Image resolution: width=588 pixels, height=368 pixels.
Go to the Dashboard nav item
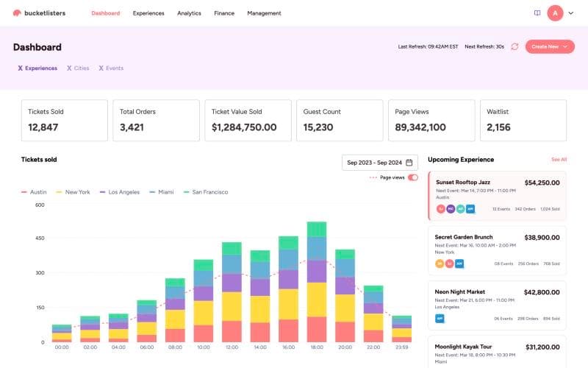click(106, 13)
